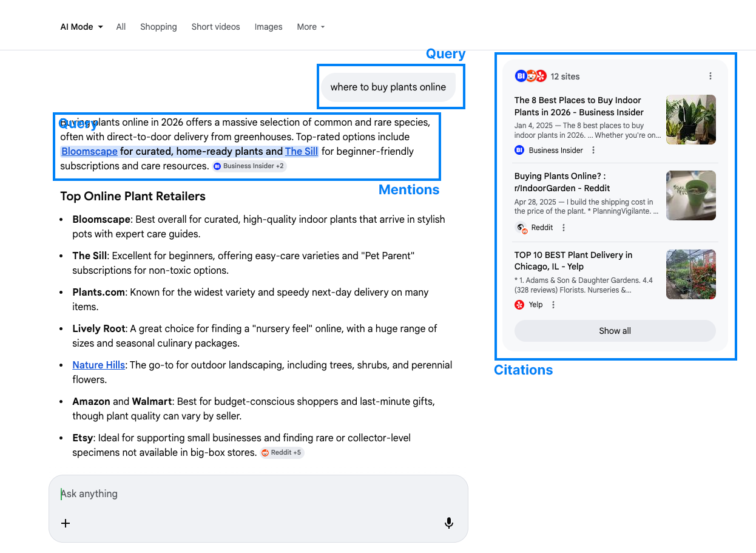Image resolution: width=756 pixels, height=553 pixels.
Task: Switch to the Images tab
Action: pyautogui.click(x=268, y=27)
